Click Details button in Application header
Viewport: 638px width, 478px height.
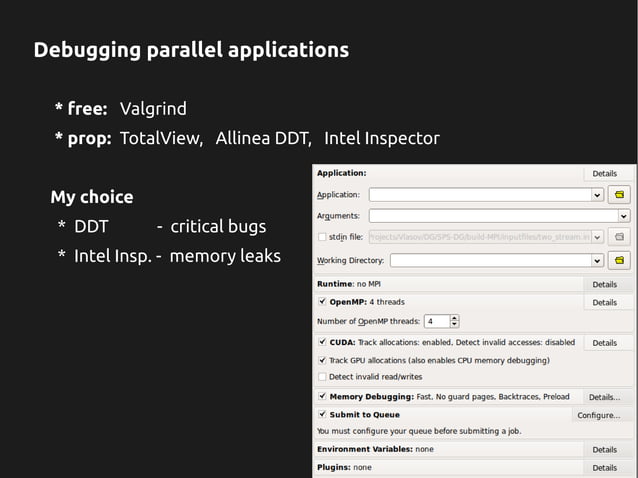604,174
